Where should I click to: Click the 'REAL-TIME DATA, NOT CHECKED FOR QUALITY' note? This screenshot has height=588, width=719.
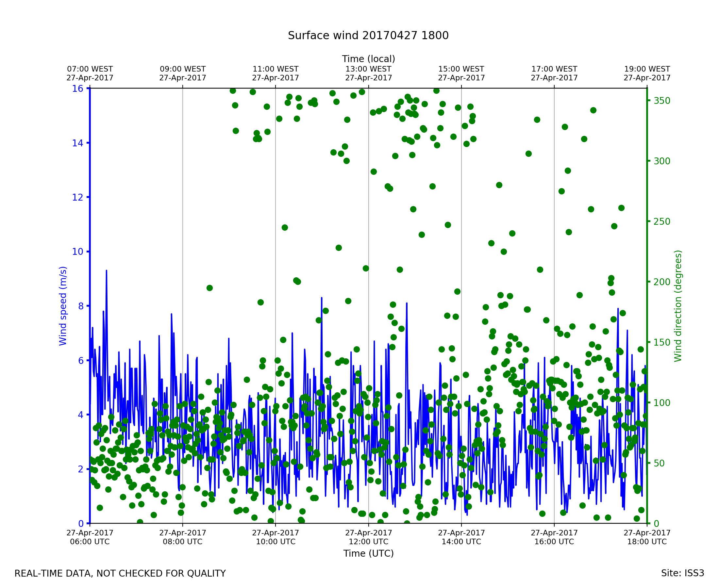[120, 574]
